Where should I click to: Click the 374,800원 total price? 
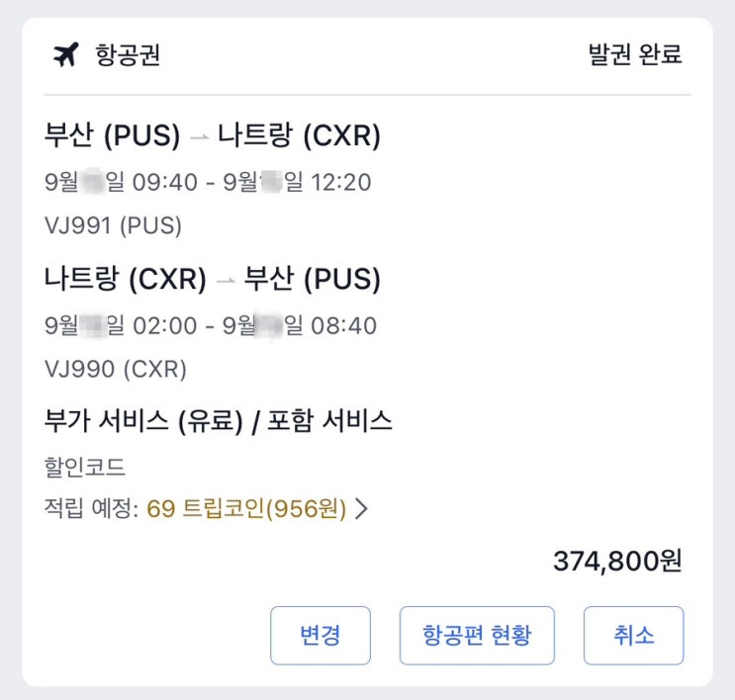click(617, 562)
